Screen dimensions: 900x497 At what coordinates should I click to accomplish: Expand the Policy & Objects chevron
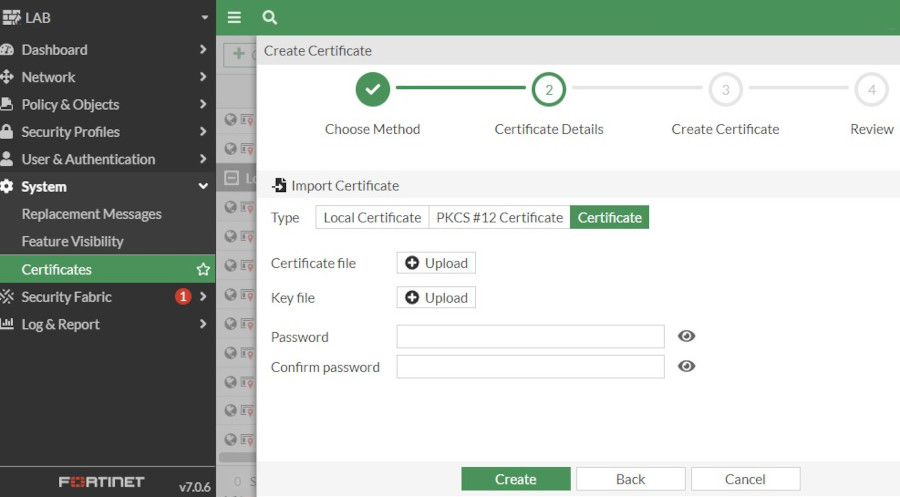pyautogui.click(x=203, y=104)
